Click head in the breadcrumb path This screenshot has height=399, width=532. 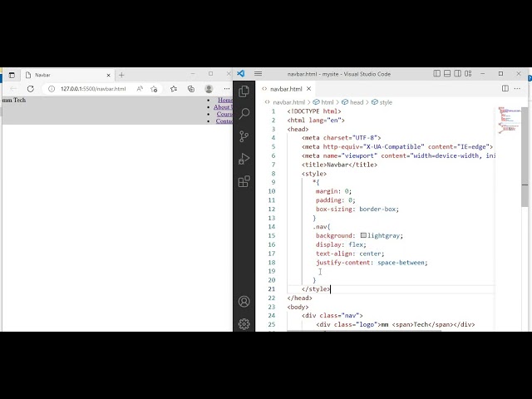click(357, 102)
